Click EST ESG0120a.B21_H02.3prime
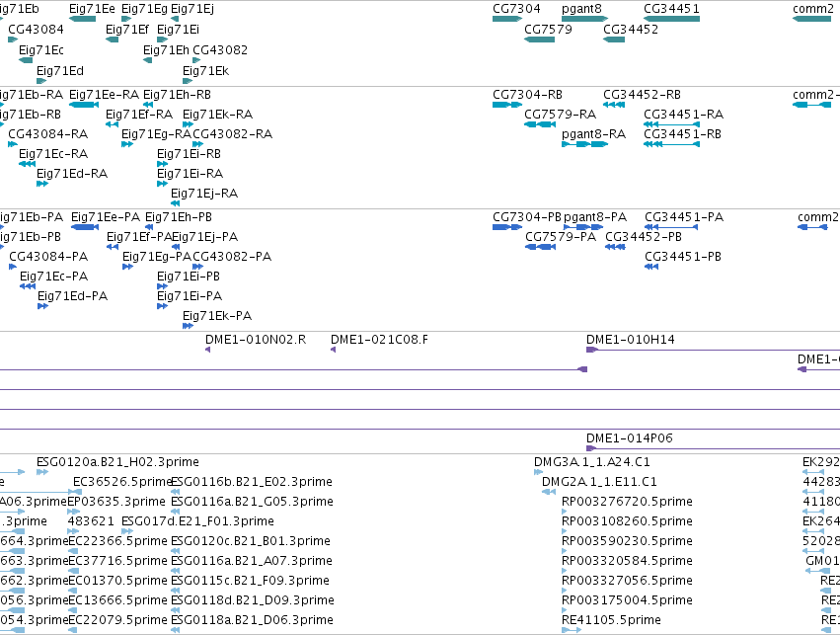The width and height of the screenshot is (840, 635). click(x=117, y=462)
